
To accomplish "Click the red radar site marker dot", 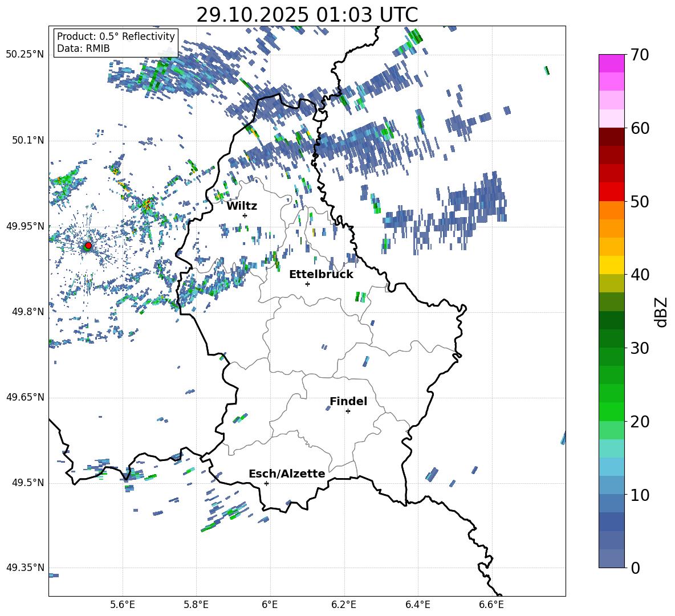I will 88,245.
